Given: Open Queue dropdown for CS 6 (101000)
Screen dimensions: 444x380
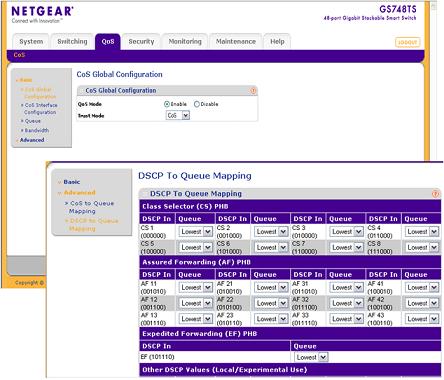Looking at the screenshot, I should (x=271, y=247).
